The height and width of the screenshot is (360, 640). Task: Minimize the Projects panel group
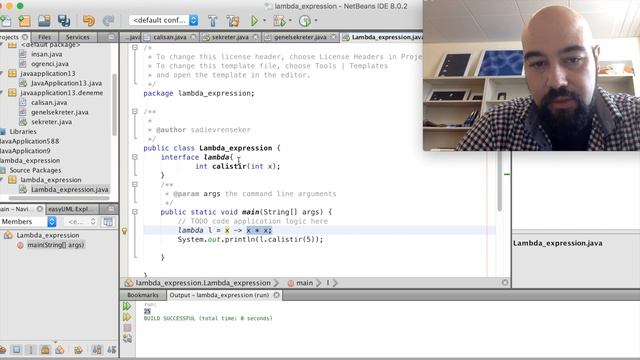point(111,37)
